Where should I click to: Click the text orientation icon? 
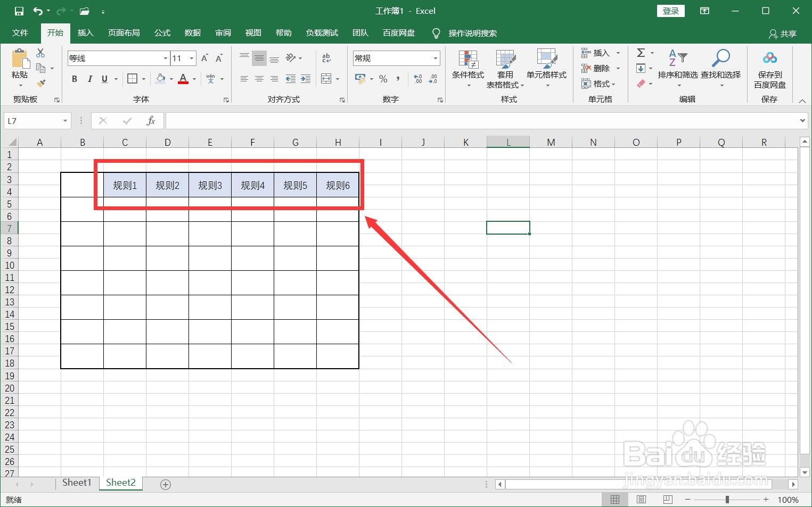[291, 58]
